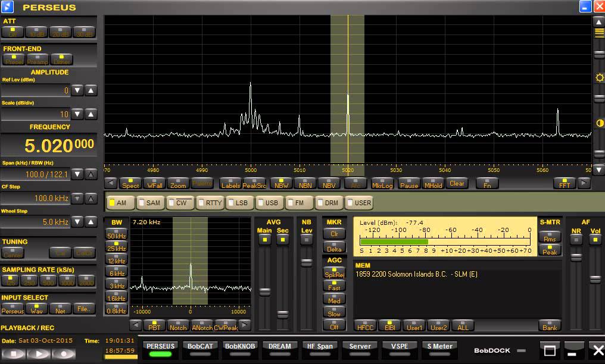
Task: Decrease Wheel Step with down arrow
Action: point(77,222)
